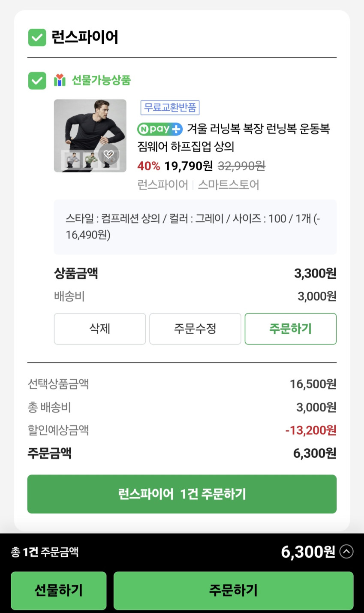This screenshot has width=364, height=613.
Task: Tap the 런스파이어 seller name under price
Action: click(x=162, y=185)
